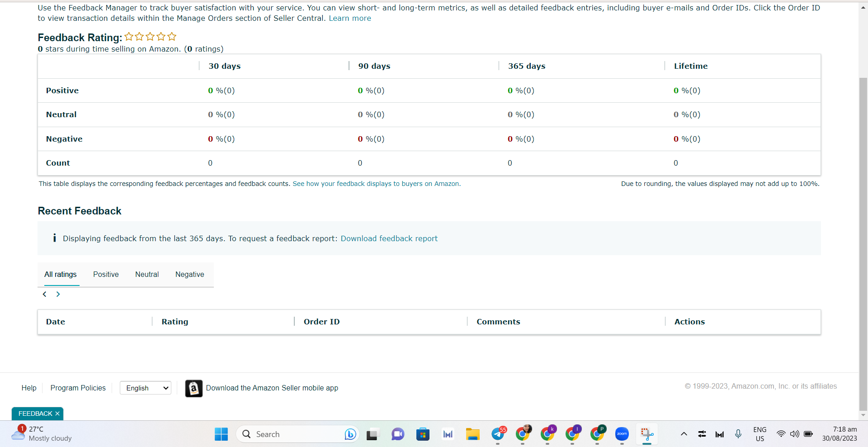Click the Amazon Seller app logo icon
The image size is (868, 447).
tap(194, 388)
